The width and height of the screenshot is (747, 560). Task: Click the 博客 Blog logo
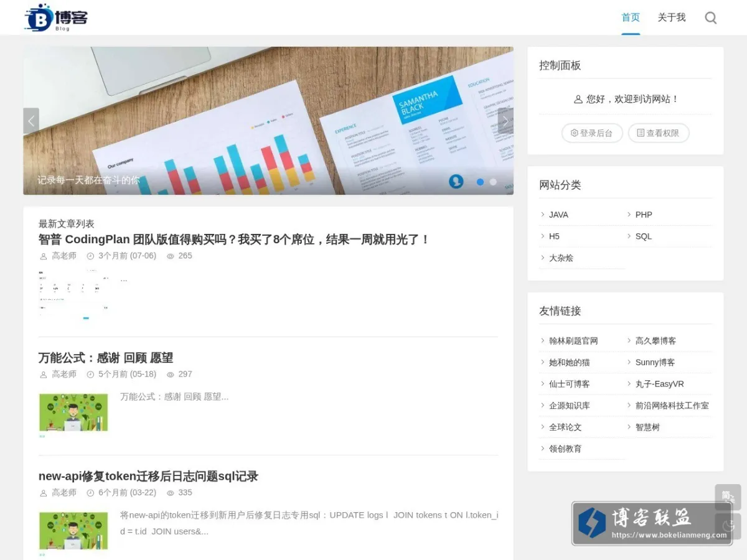pos(56,17)
